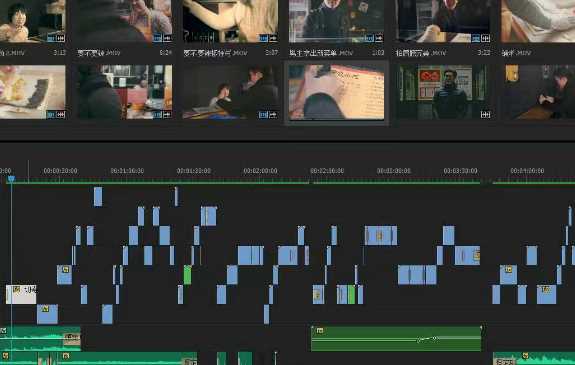Click file name under the storefront man thumbnail

[x=321, y=53]
